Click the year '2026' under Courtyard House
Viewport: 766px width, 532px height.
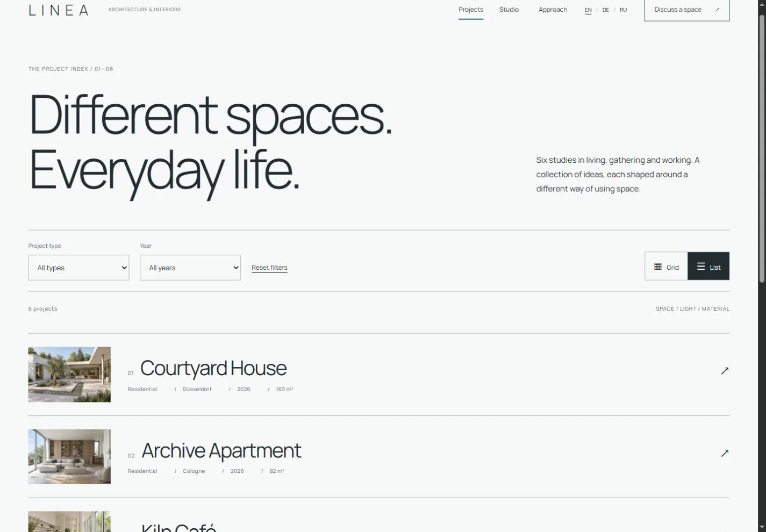pyautogui.click(x=244, y=389)
